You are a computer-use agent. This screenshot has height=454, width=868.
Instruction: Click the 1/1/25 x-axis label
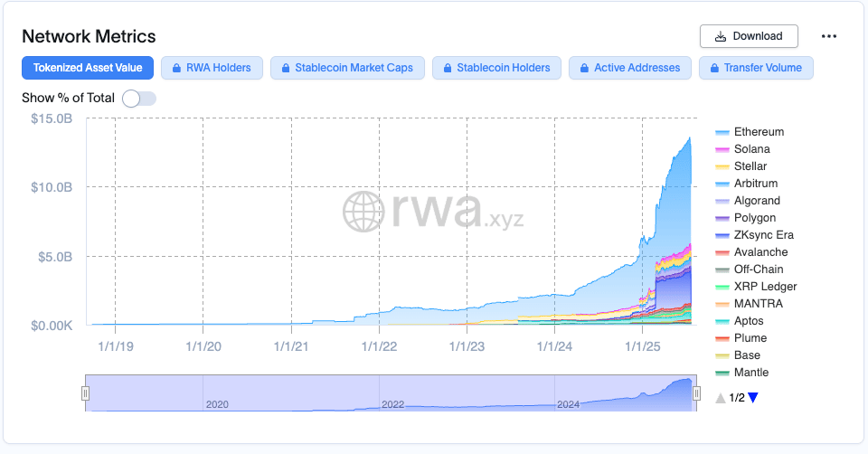point(642,346)
